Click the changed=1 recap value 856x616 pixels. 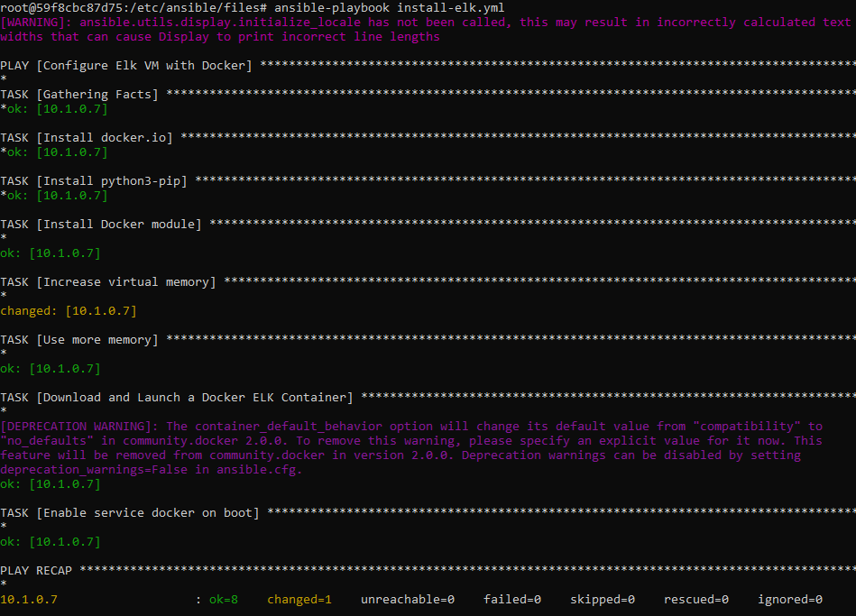pos(299,599)
